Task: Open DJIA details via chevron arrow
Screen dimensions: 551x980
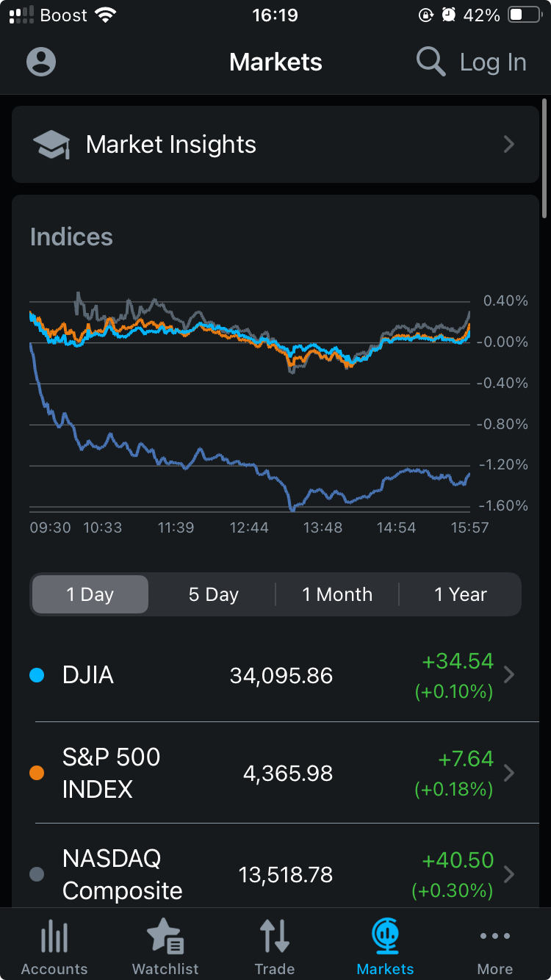Action: [509, 674]
